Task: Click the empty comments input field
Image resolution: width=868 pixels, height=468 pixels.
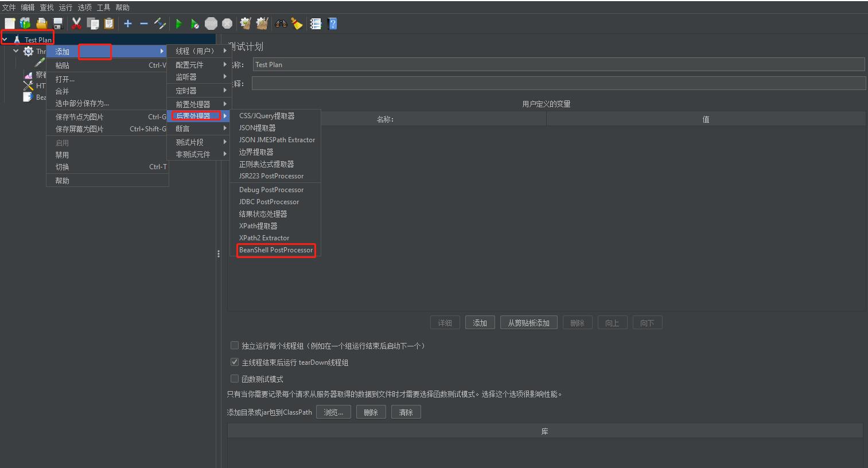Action: click(559, 83)
